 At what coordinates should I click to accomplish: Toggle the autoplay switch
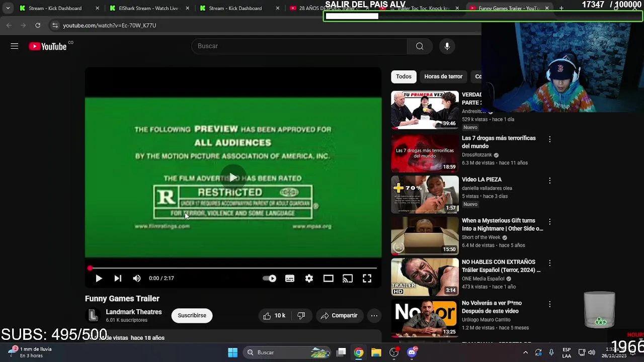(x=270, y=278)
